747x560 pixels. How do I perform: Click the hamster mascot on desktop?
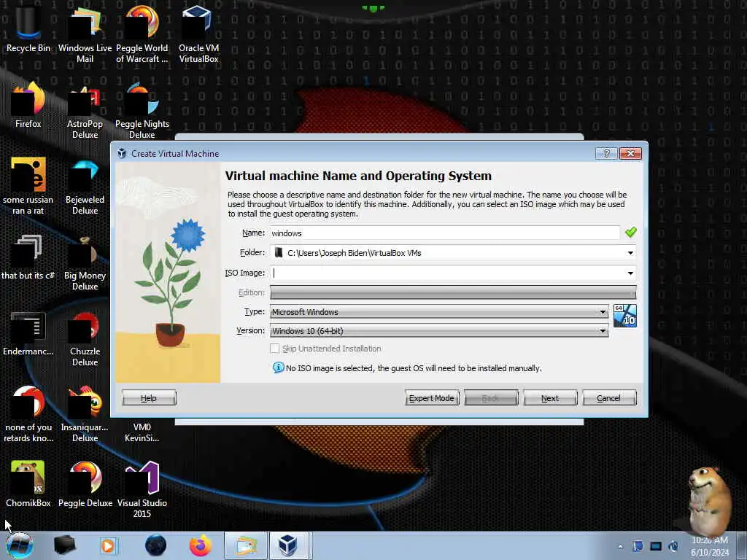coord(709,500)
